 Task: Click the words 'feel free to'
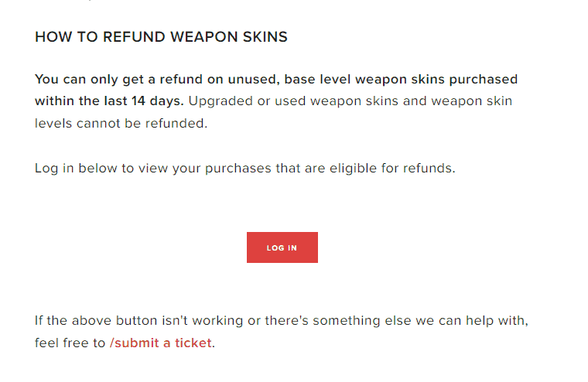click(x=70, y=343)
